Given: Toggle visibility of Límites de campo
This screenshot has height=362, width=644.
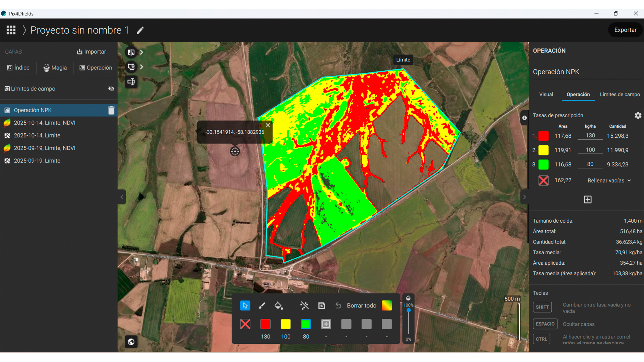Looking at the screenshot, I should (111, 89).
